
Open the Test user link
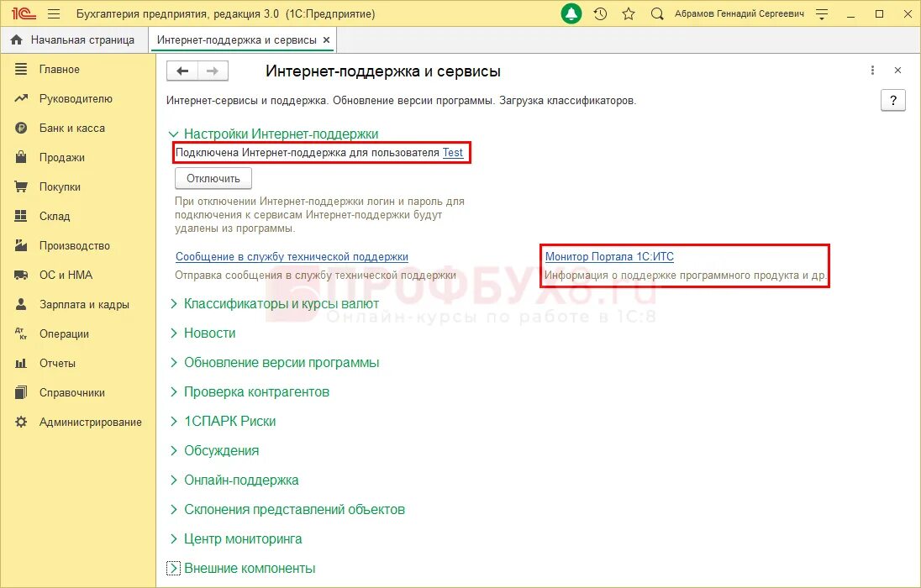453,153
